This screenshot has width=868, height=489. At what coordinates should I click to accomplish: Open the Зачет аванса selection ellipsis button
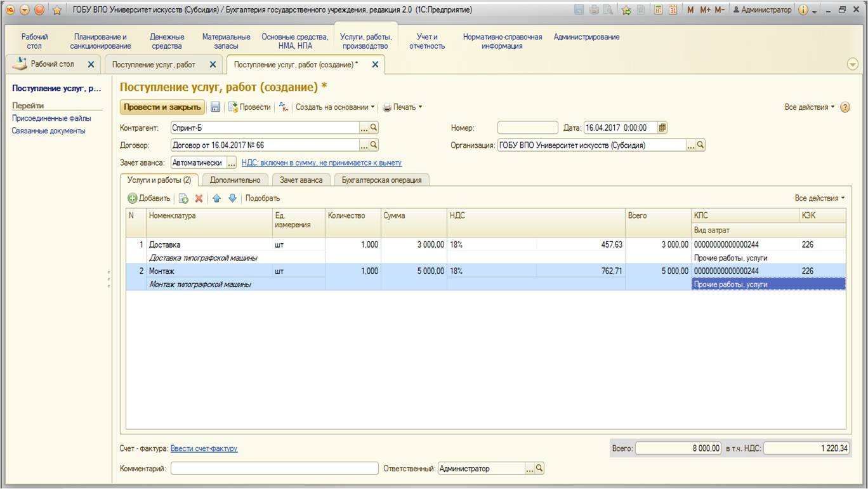[x=232, y=163]
